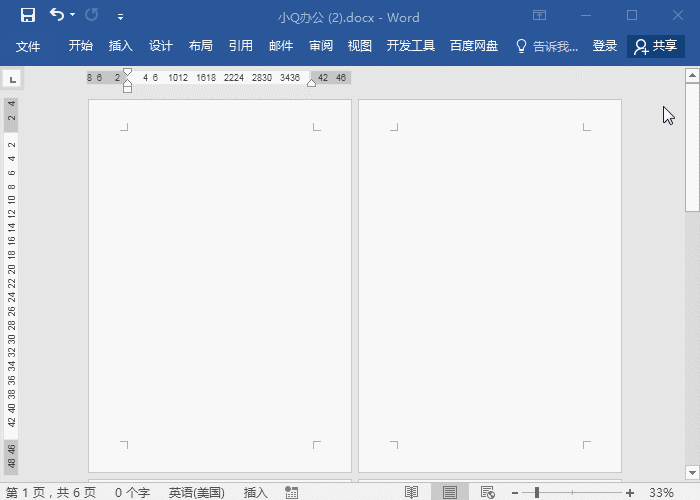Switch to the 插入 ribbon tab
Image resolution: width=700 pixels, height=500 pixels.
[121, 46]
